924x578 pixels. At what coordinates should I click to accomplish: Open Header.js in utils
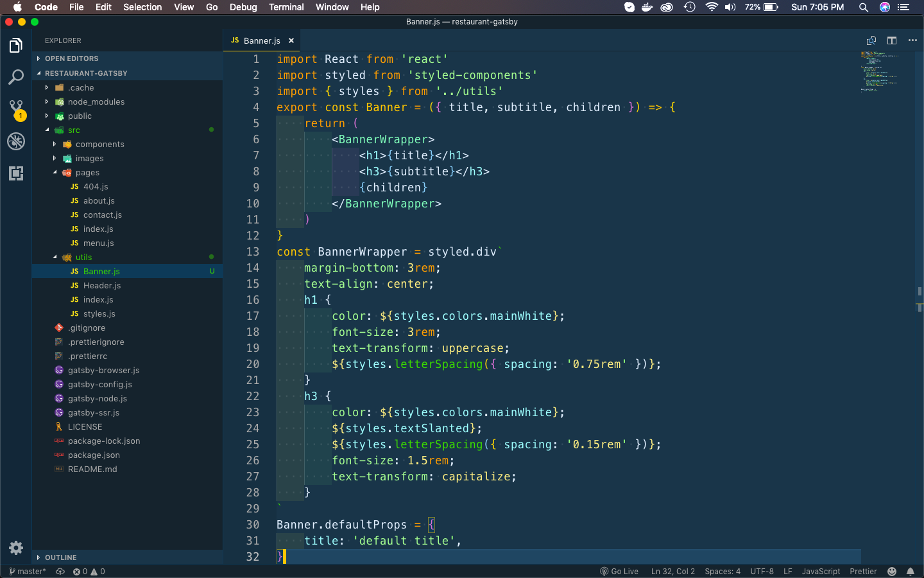tap(127, 286)
